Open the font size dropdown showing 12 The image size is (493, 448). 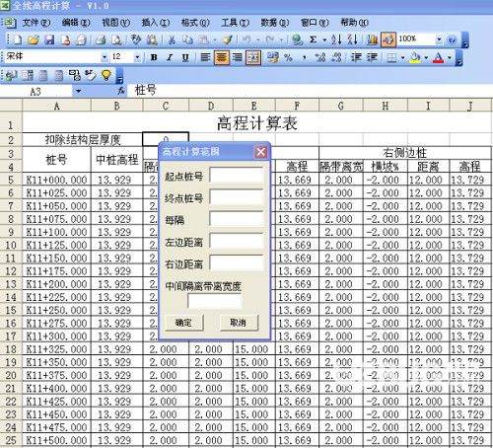tap(137, 57)
